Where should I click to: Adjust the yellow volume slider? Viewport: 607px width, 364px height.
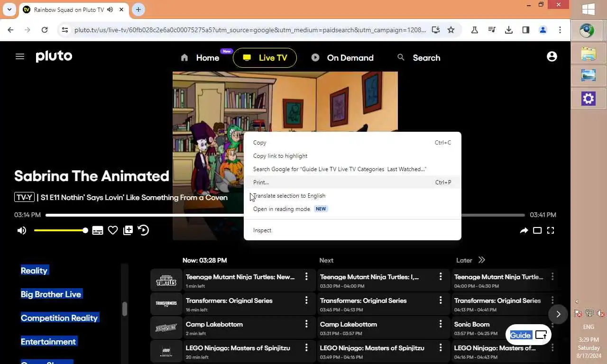coord(61,230)
